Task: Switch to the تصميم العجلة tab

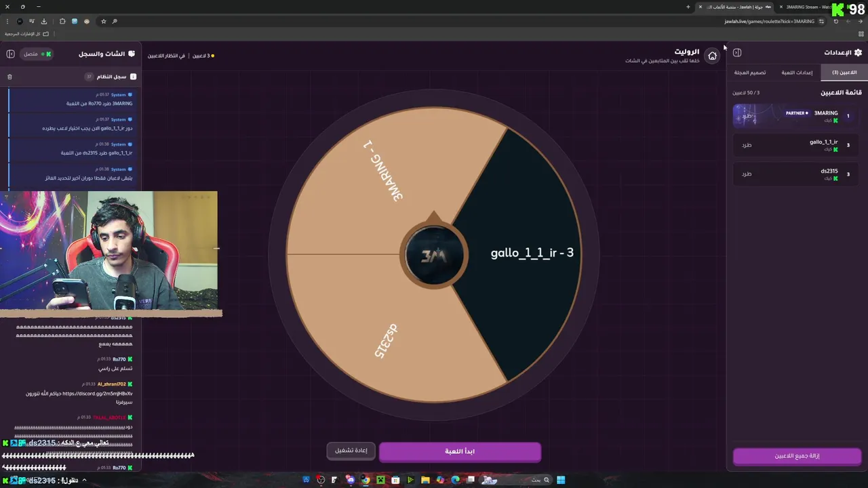Action: pos(750,73)
